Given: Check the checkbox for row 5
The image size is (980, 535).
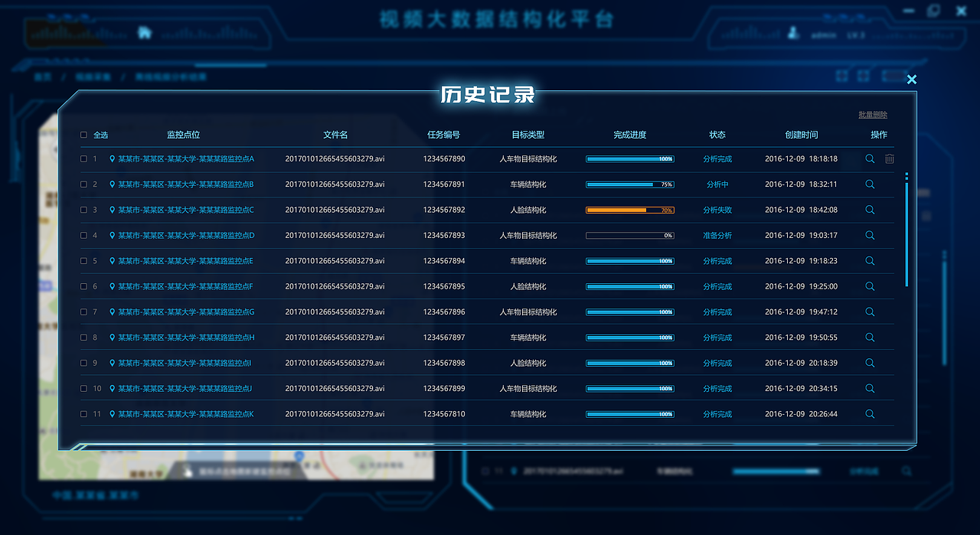Looking at the screenshot, I should (83, 261).
